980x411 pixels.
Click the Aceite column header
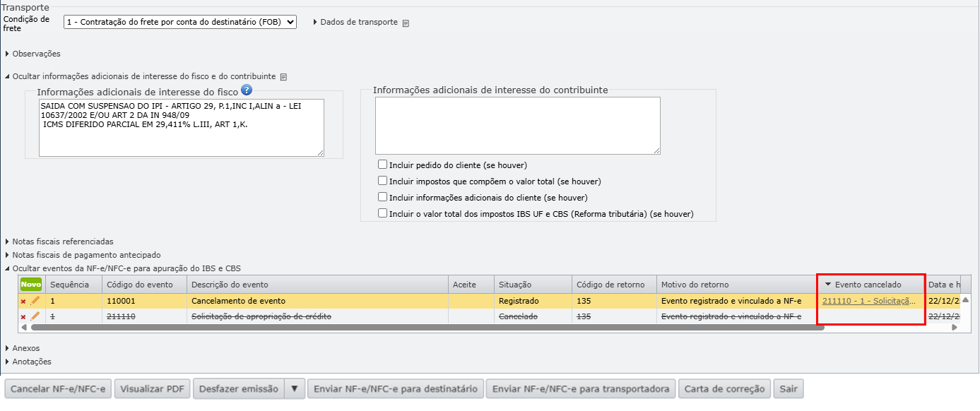point(472,285)
